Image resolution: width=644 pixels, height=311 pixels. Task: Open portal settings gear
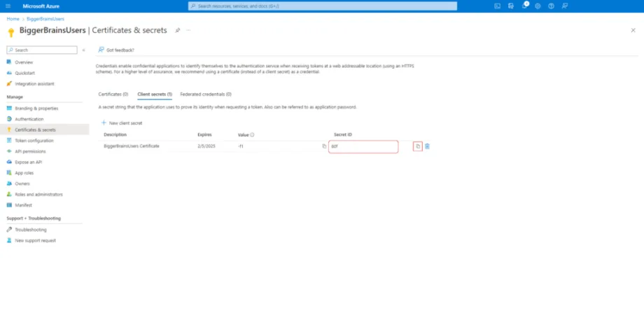point(538,6)
